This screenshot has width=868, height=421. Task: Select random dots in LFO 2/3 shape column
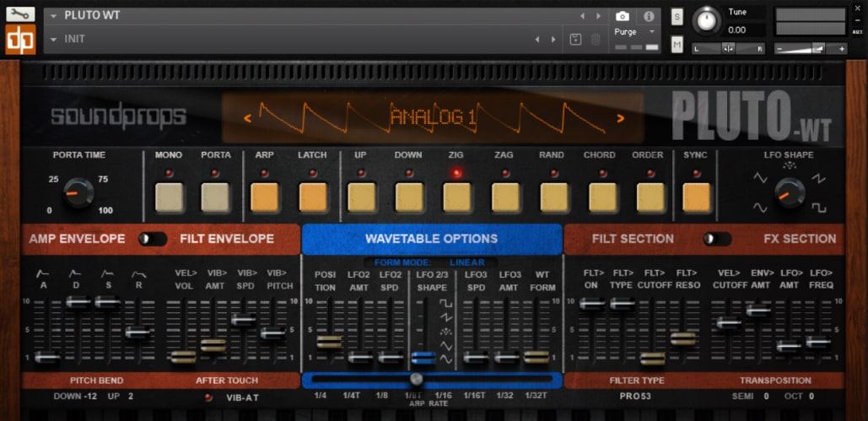(x=445, y=332)
